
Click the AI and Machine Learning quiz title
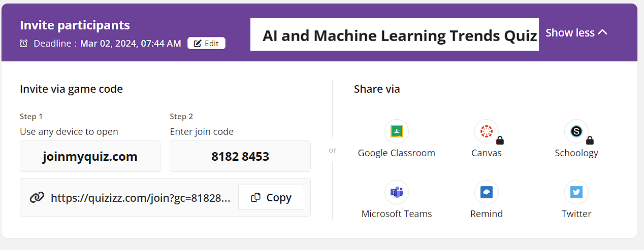399,35
